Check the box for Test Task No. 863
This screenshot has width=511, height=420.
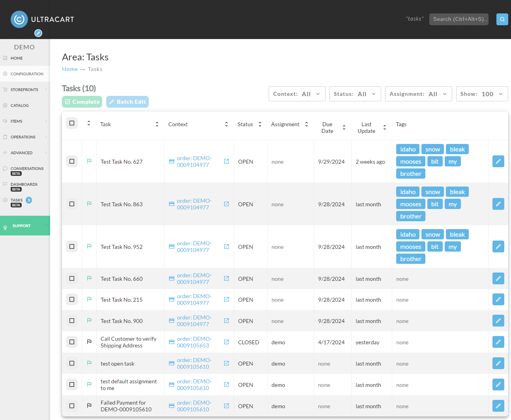(72, 204)
